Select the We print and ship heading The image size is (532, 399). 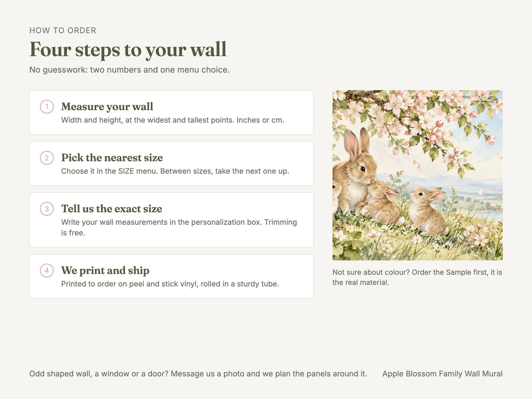coord(106,270)
